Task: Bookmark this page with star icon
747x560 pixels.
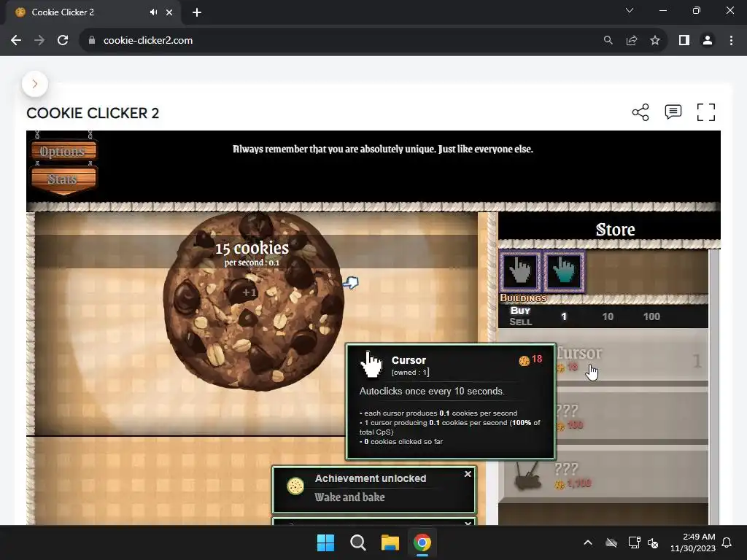Action: (655, 41)
